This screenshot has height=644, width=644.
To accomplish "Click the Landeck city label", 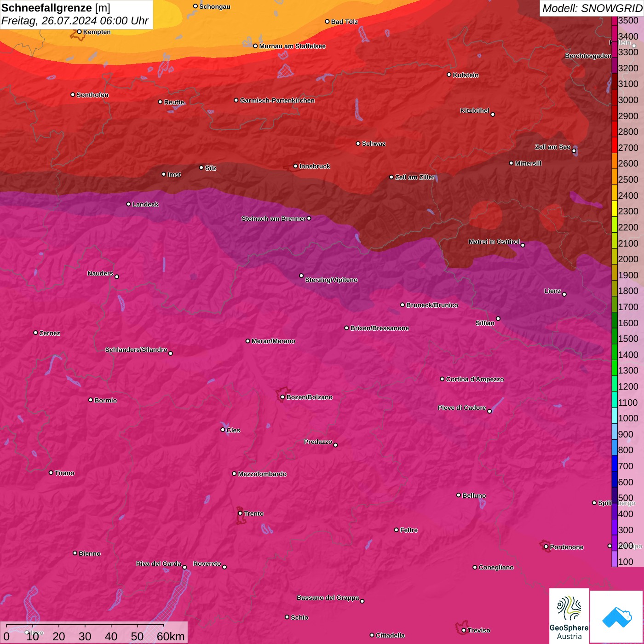I will pos(145,204).
